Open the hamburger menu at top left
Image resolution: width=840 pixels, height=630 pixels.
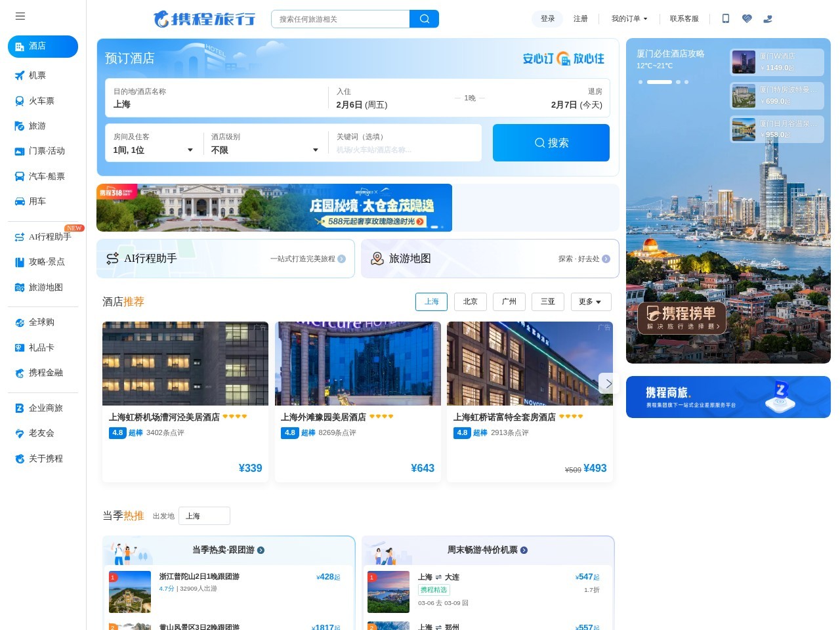click(x=20, y=16)
